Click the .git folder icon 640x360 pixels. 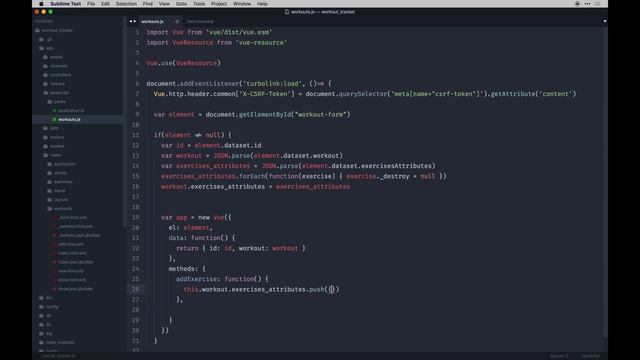pyautogui.click(x=41, y=39)
